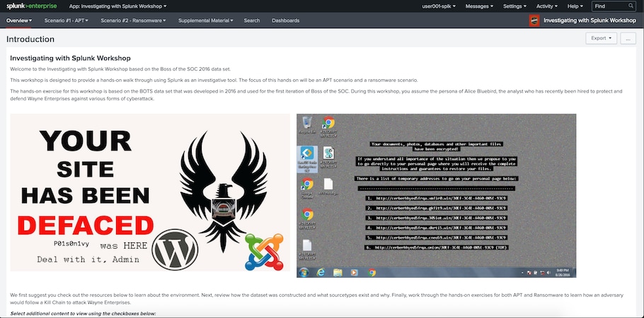Open Scenario #2 - Ransomware menu
Image resolution: width=644 pixels, height=318 pixels.
pos(133,20)
